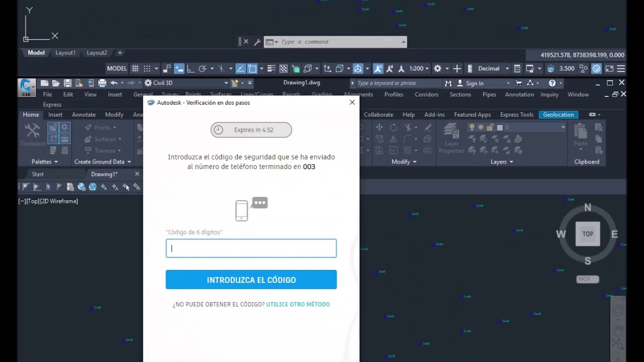Click the TOP face of the ViewCube
The width and height of the screenshot is (644, 362).
[588, 234]
